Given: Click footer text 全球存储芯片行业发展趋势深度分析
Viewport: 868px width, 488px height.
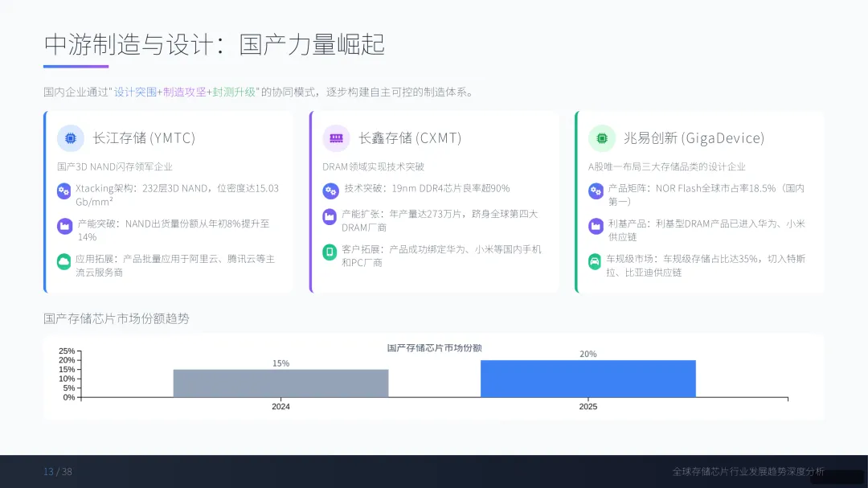Looking at the screenshot, I should pos(748,472).
